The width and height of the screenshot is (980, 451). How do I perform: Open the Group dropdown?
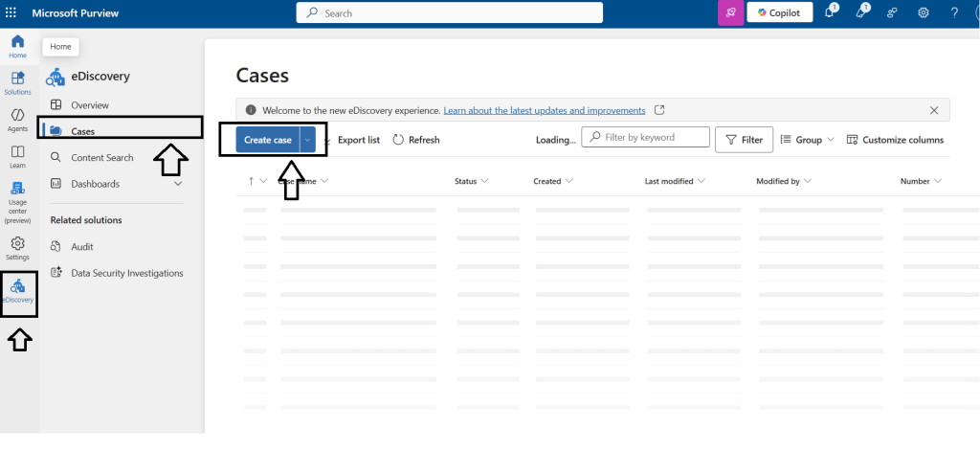click(x=808, y=140)
